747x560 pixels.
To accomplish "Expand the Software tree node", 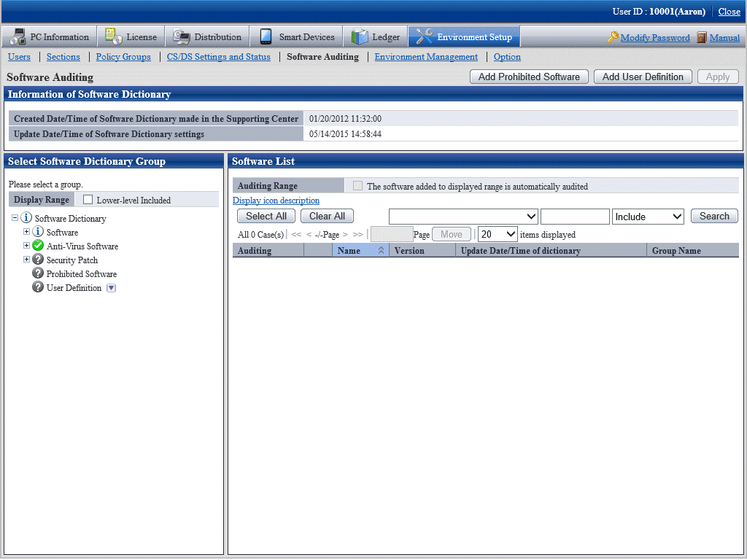I will point(27,232).
